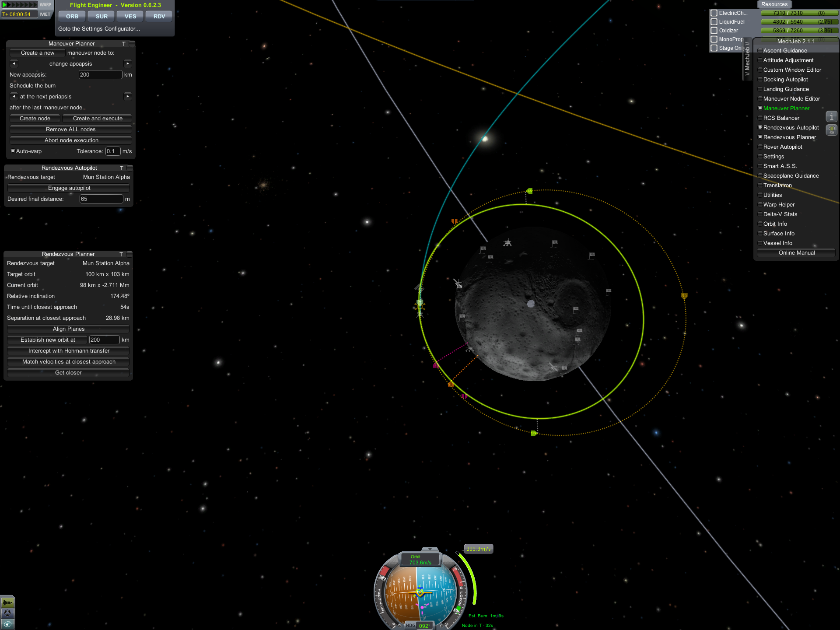Click the Align Planes button

click(x=69, y=329)
